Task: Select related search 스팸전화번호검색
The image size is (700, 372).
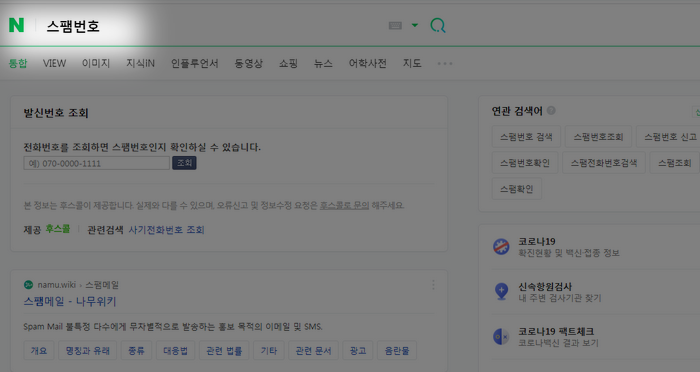Action: point(604,163)
